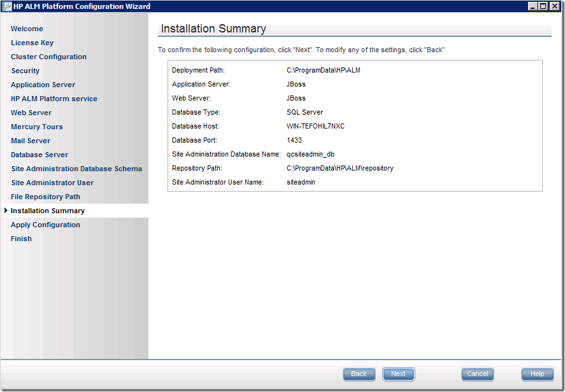The image size is (565, 392).
Task: Click the Installation Summary page heading
Action: [x=213, y=29]
